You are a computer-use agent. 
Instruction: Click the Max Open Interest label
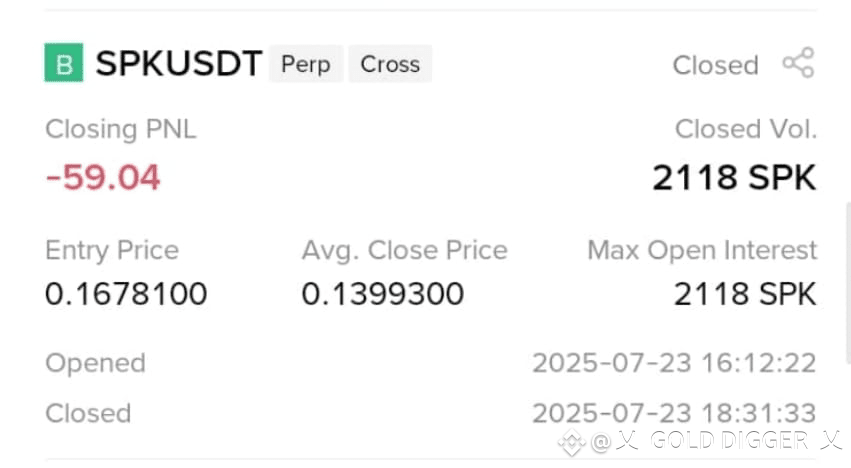[702, 250]
